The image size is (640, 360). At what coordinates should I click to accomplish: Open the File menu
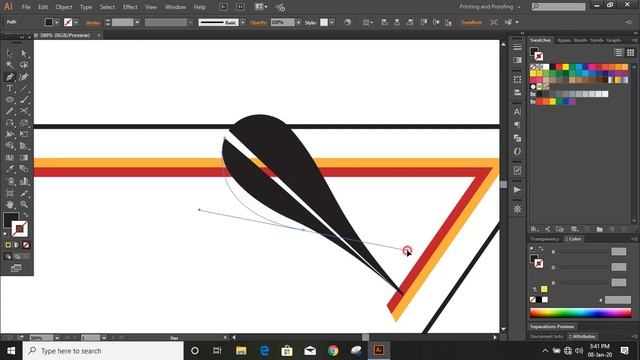point(26,7)
